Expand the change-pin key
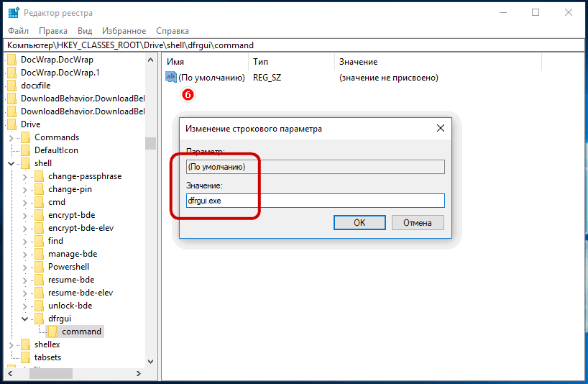Screen dimensions: 588x384 pyautogui.click(x=24, y=189)
